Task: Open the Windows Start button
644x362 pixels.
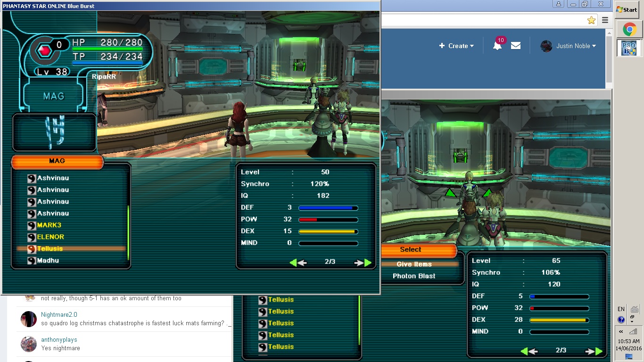Action: (627, 9)
